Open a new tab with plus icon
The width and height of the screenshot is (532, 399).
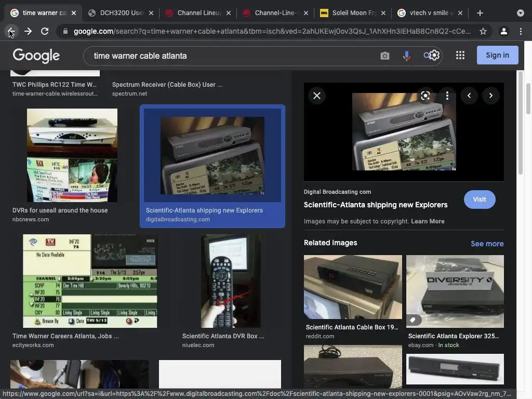(480, 13)
